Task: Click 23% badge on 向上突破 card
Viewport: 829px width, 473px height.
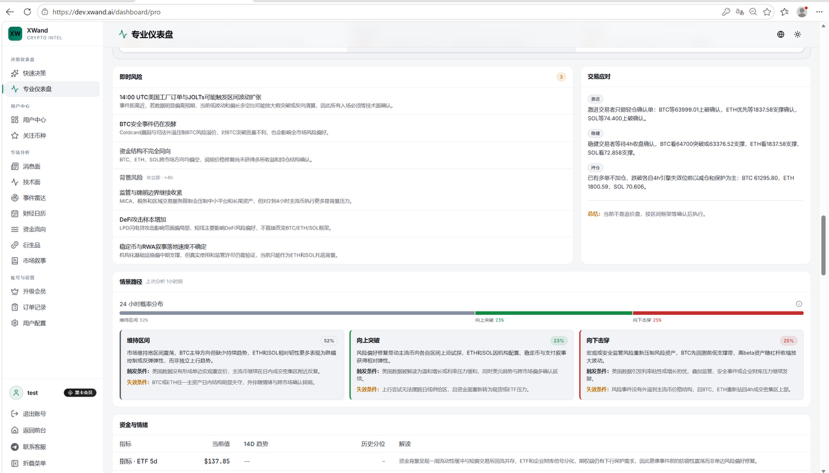Action: (x=559, y=341)
